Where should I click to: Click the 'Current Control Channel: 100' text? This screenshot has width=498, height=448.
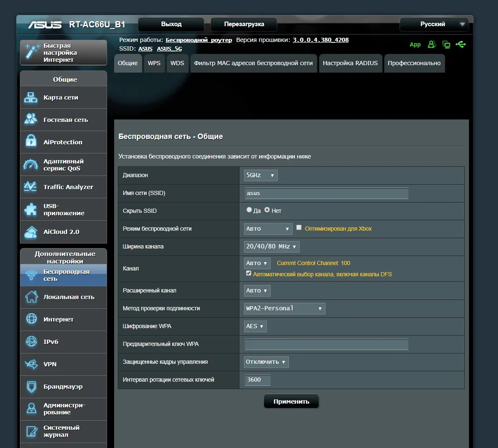(313, 263)
